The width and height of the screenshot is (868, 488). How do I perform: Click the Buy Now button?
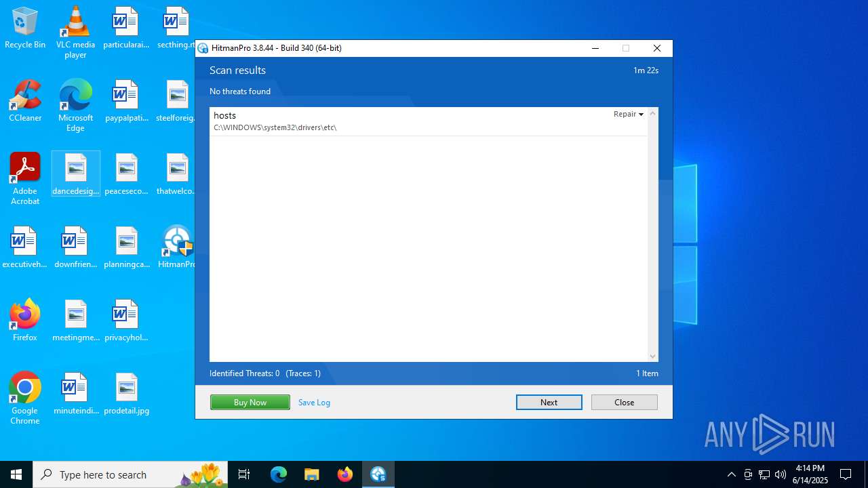point(250,402)
